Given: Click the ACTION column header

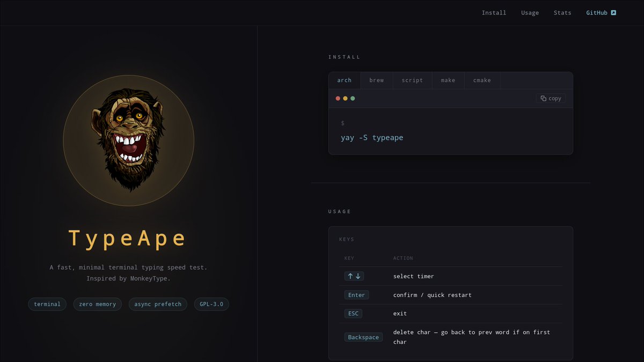Looking at the screenshot, I should (403, 258).
